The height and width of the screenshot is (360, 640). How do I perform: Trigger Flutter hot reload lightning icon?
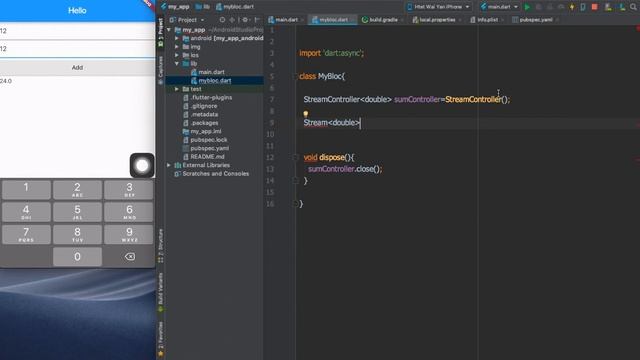coord(572,7)
